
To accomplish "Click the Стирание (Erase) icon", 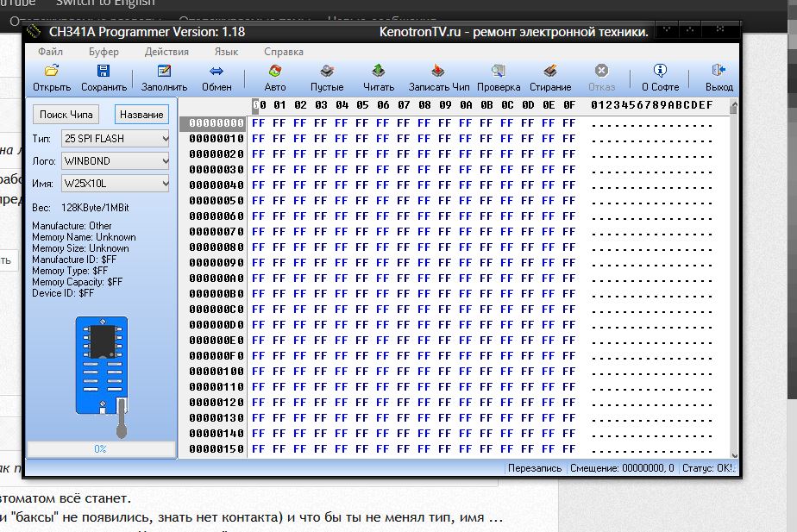I will (x=550, y=72).
